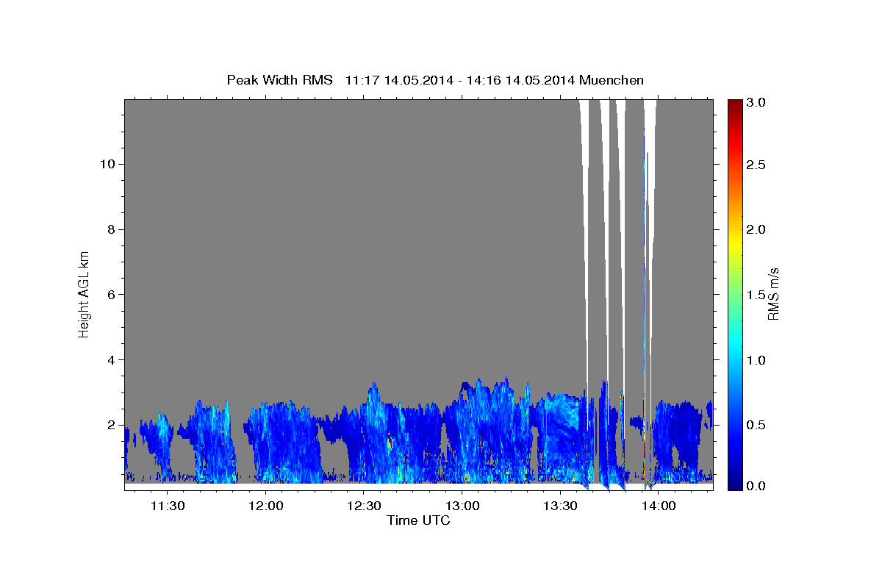The height and width of the screenshot is (588, 882).
Task: Click the plot title 'Peak Width RMS'
Action: [x=279, y=79]
